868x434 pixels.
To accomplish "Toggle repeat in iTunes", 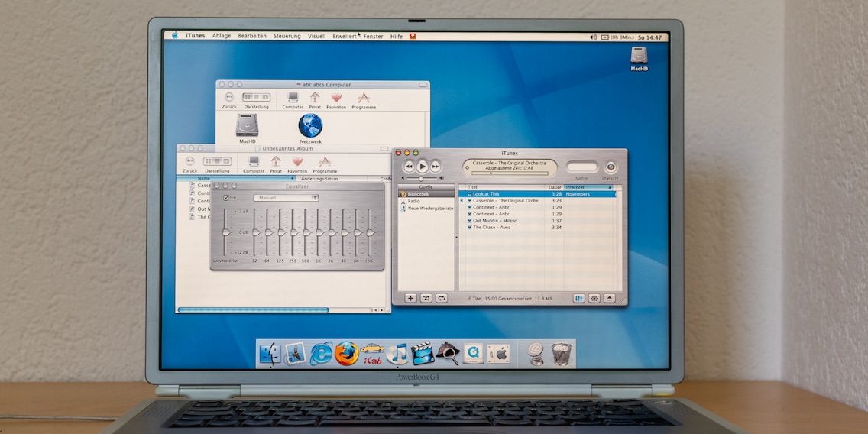I will coord(441,298).
